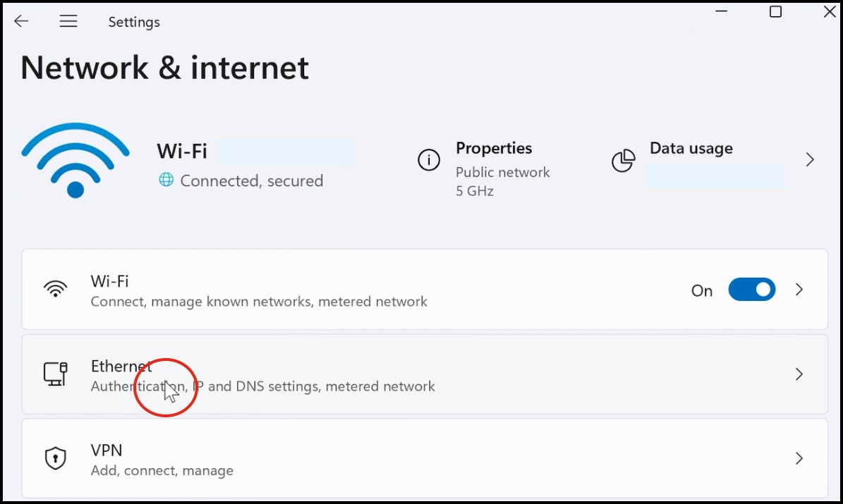Expand the VPN row chevron
Screen dimensions: 843x504
799,459
